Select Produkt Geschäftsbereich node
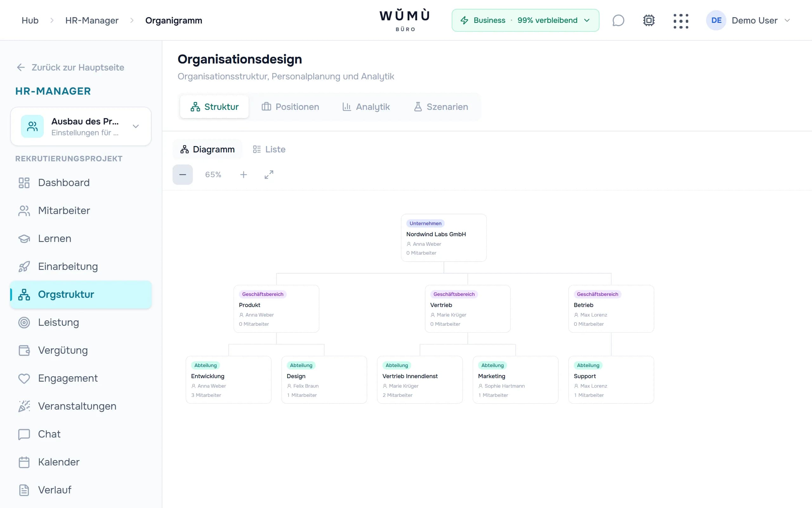The image size is (812, 508). click(x=276, y=309)
